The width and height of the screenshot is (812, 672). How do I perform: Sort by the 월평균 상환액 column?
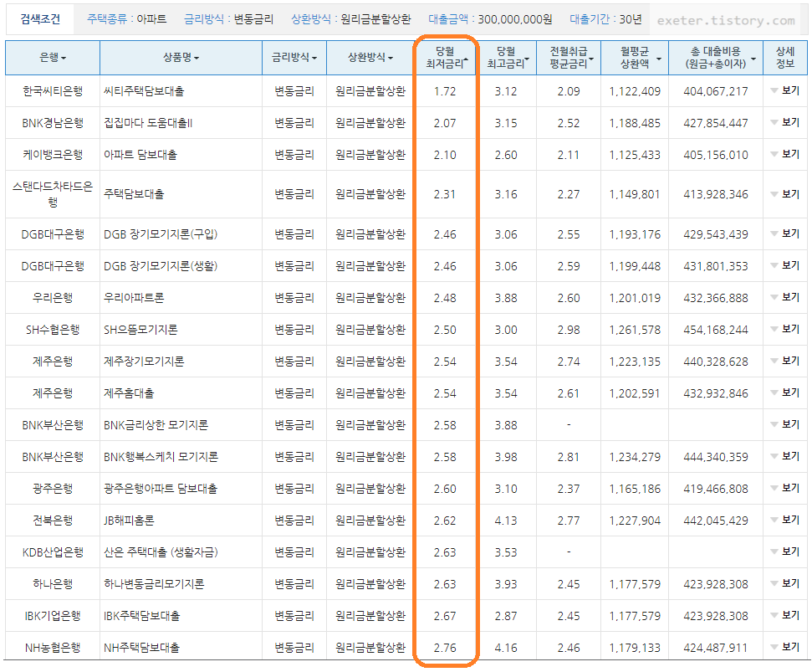(x=635, y=58)
